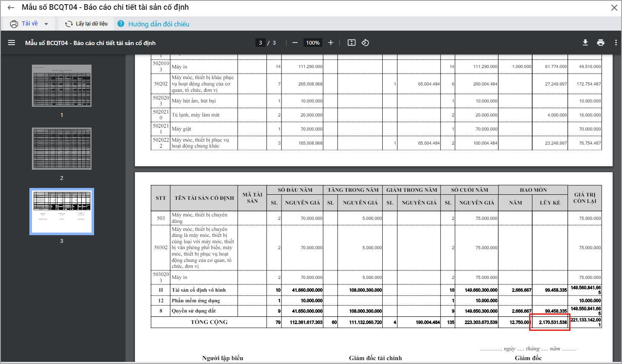Image resolution: width=622 pixels, height=364 pixels.
Task: Close the fixed asset report dialog
Action: [614, 8]
